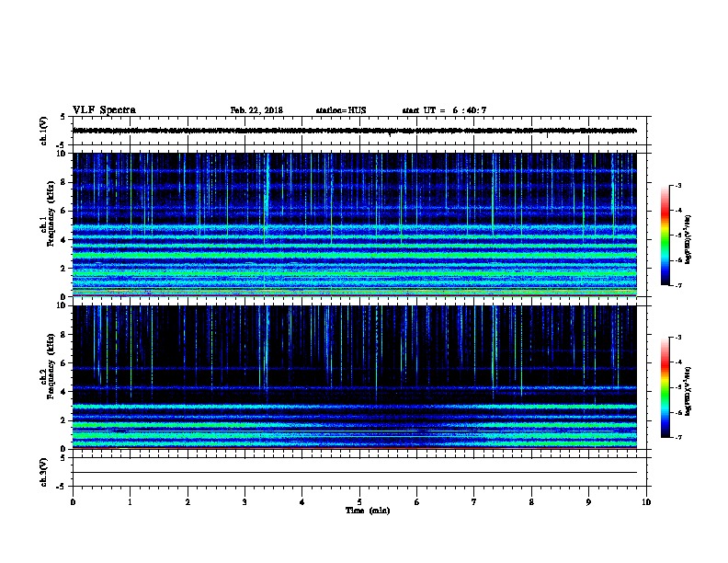728x563 pixels.
Task: Click the "6" kHz tick of ch.1 spectrogram
Action: point(63,211)
